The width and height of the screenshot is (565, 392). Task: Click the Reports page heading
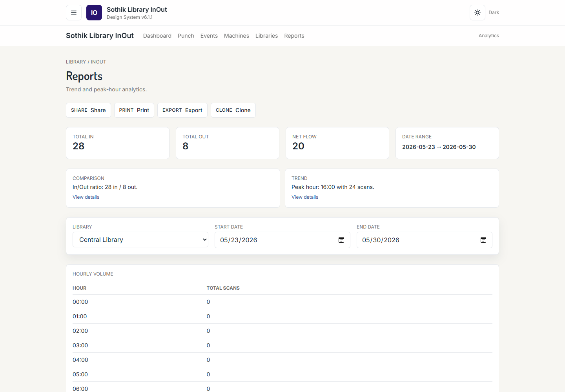[84, 76]
